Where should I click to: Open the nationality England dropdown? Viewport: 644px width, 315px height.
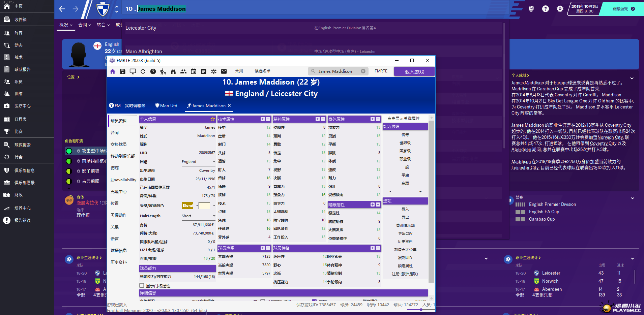[214, 162]
